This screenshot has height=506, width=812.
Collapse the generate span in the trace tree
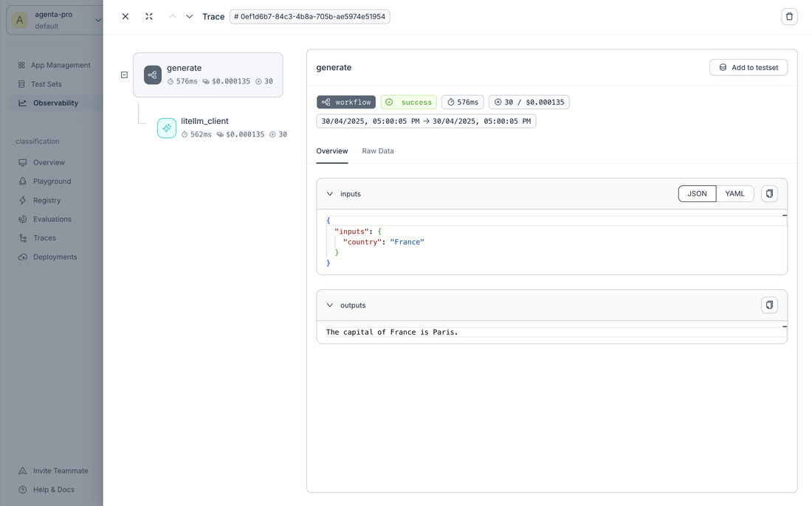click(x=124, y=74)
